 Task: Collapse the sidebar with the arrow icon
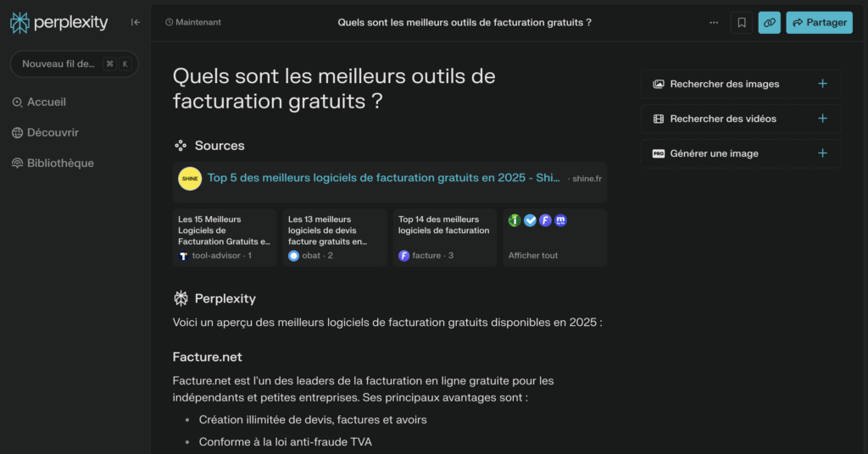click(x=136, y=23)
